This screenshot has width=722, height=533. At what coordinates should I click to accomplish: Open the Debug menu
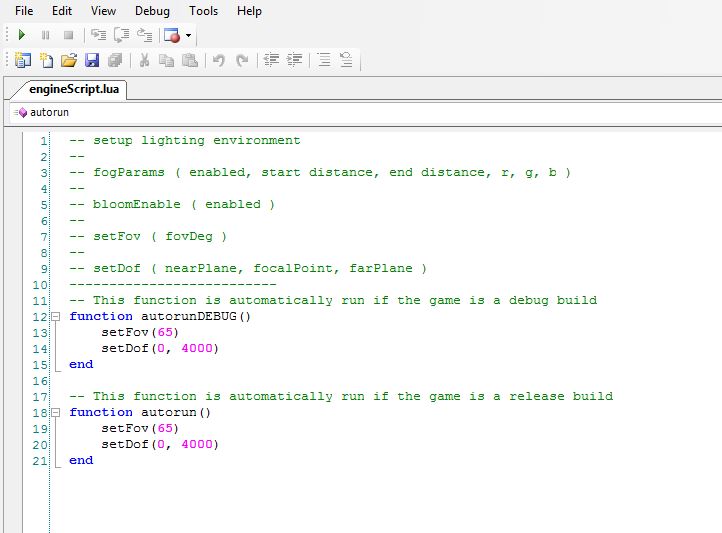(152, 11)
